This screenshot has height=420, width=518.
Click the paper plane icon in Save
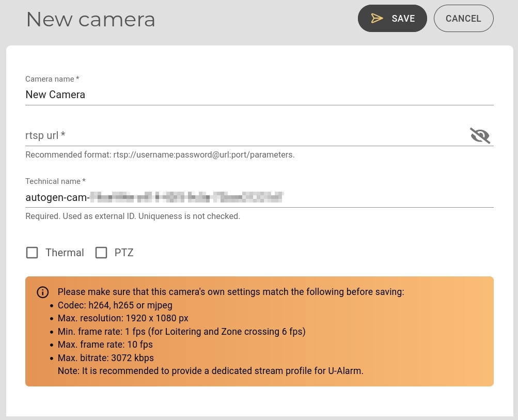(x=377, y=19)
